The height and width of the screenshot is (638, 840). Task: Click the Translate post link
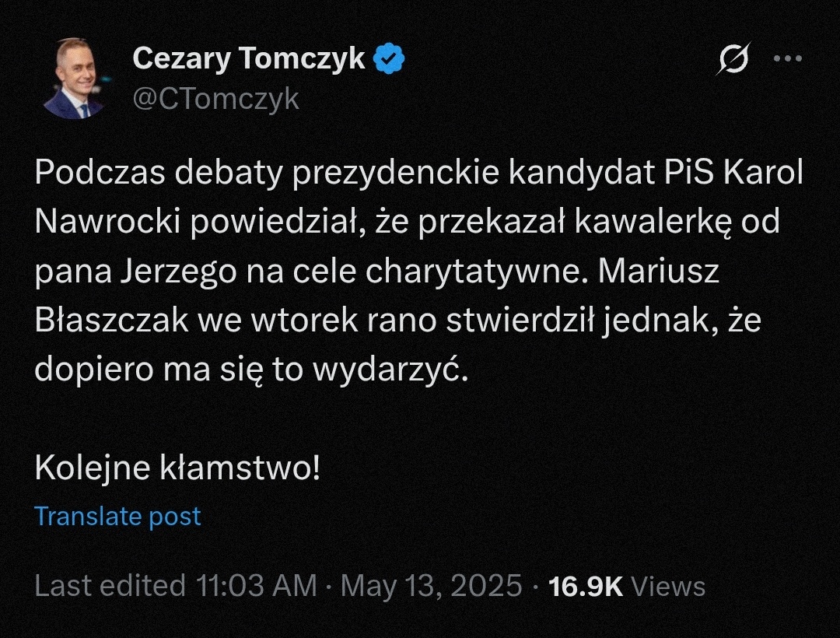coord(117,517)
